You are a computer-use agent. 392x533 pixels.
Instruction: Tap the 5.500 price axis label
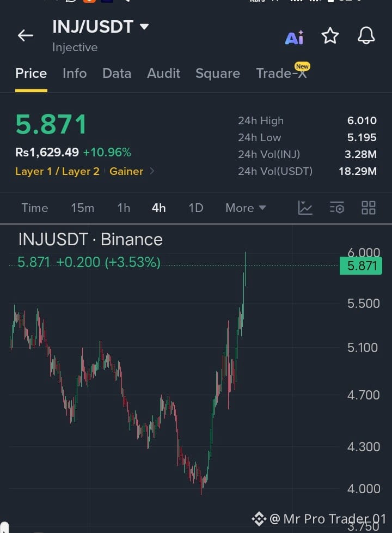coord(364,304)
